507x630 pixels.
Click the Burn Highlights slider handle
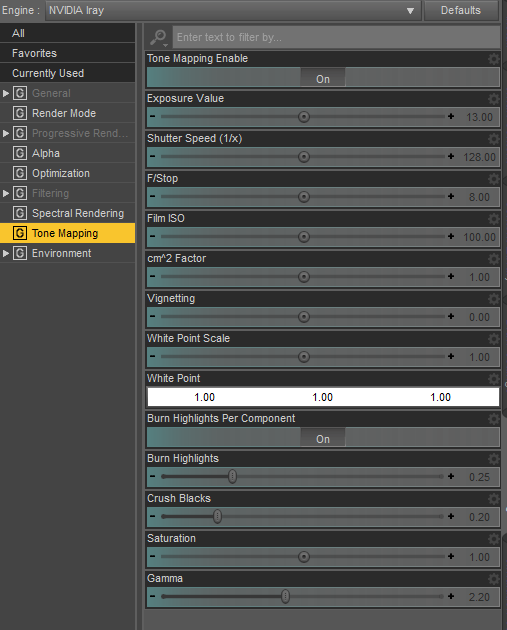point(232,477)
